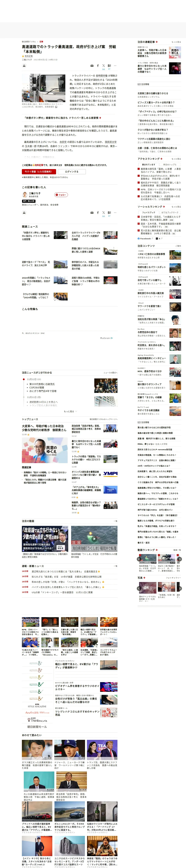Open the truck article main photo
Screen dimensions: 186x868
click(x=44, y=88)
